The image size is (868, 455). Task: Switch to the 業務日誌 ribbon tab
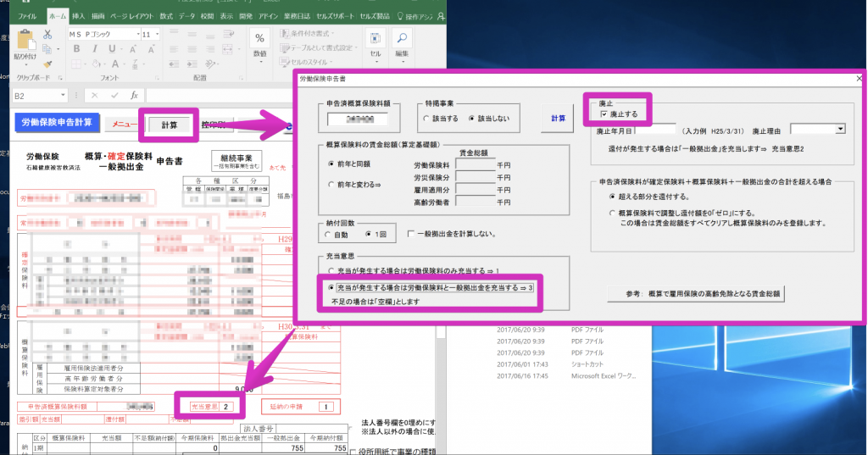[298, 16]
